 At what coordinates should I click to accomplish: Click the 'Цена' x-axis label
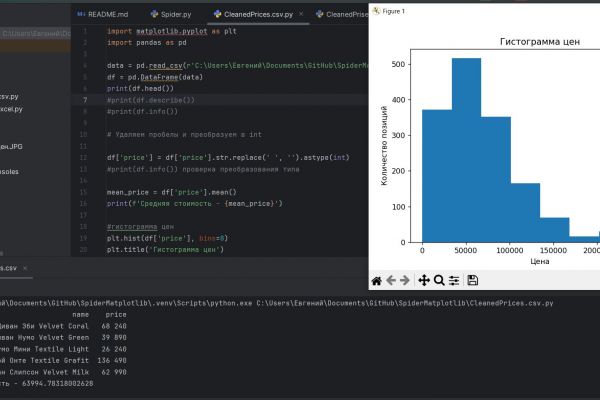point(540,261)
